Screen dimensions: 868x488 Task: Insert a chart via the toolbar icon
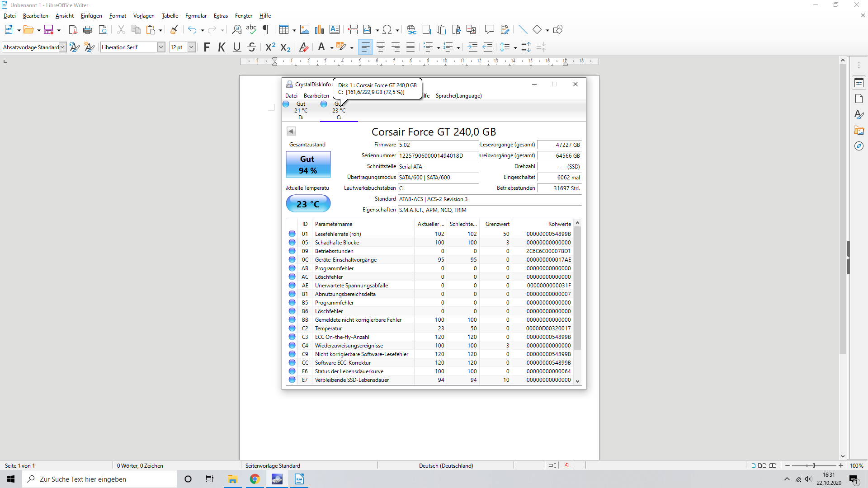pos(320,30)
